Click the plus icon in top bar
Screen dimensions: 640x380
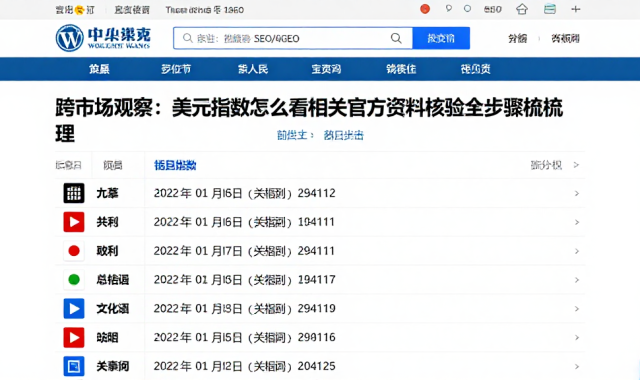[576, 9]
